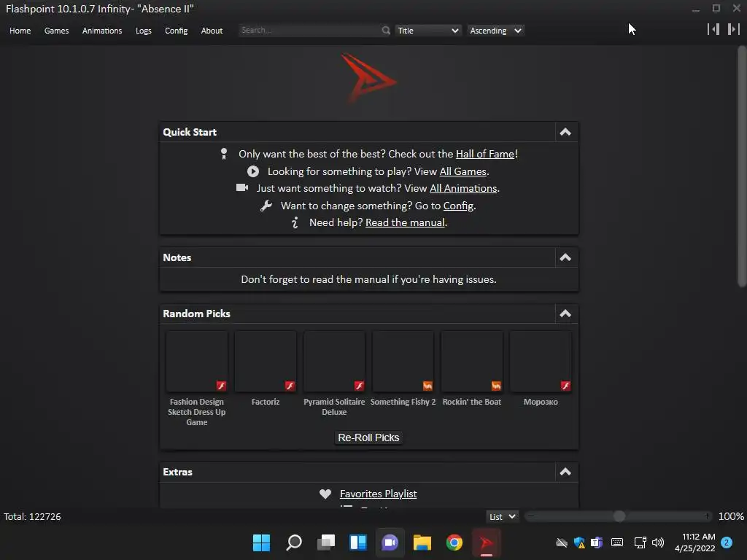The image size is (747, 560).
Task: Open Google Chrome from the taskbar
Action: (x=454, y=542)
